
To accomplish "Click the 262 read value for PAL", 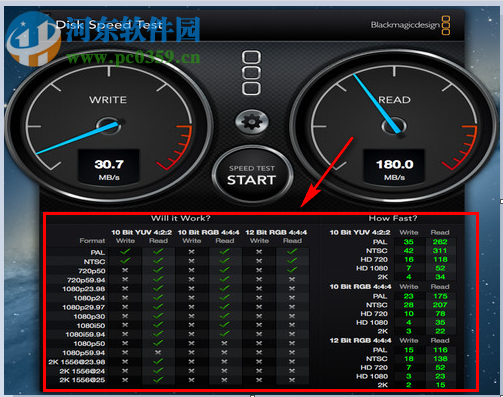I will 440,242.
